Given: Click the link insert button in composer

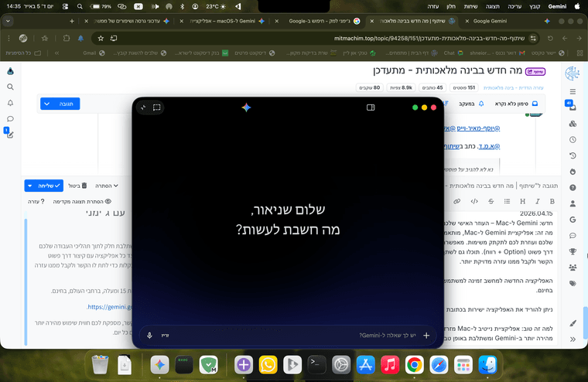Looking at the screenshot, I should [x=456, y=202].
